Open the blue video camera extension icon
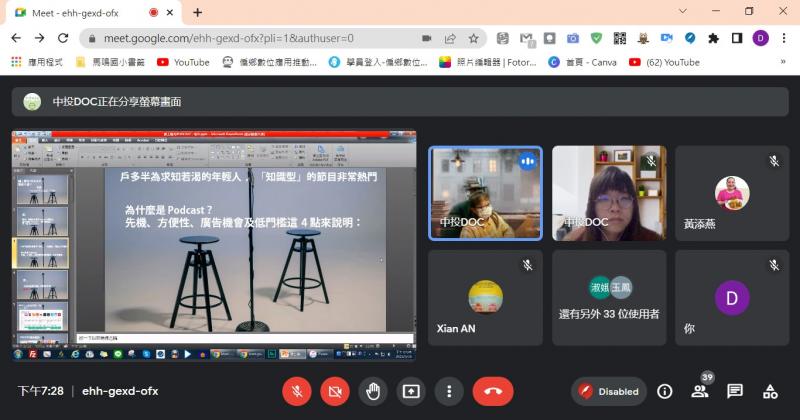Viewport: 800px width, 420px height. 666,38
